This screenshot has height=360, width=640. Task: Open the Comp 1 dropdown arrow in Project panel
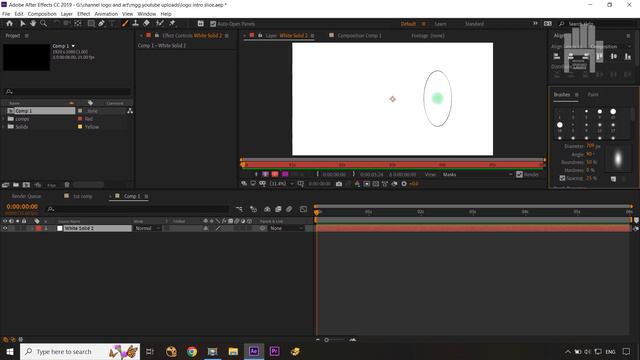click(73, 46)
